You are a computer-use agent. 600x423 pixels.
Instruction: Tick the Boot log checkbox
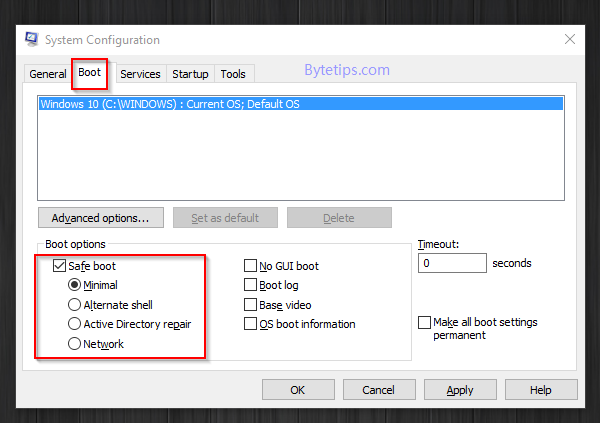[250, 285]
